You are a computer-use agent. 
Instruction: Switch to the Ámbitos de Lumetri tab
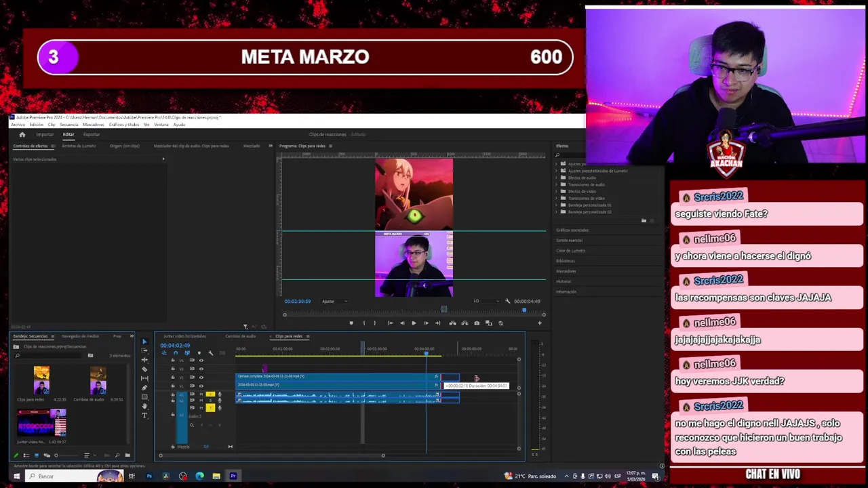tap(79, 146)
